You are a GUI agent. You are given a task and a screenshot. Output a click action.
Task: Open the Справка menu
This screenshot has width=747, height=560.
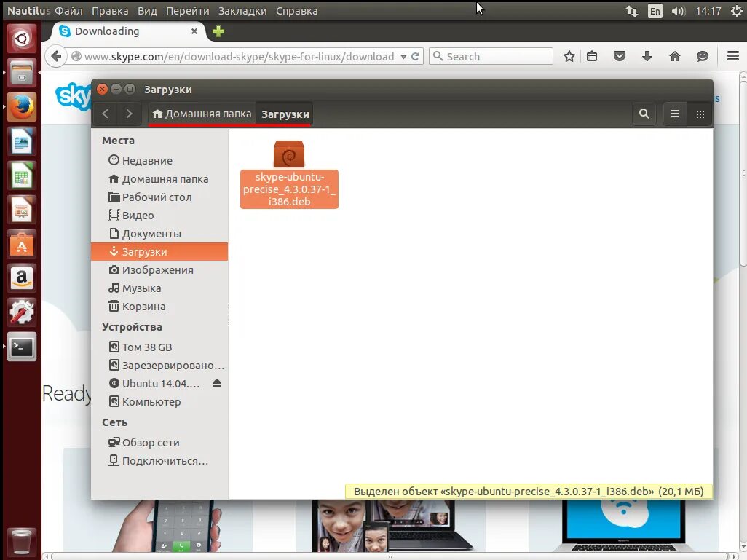click(x=297, y=11)
